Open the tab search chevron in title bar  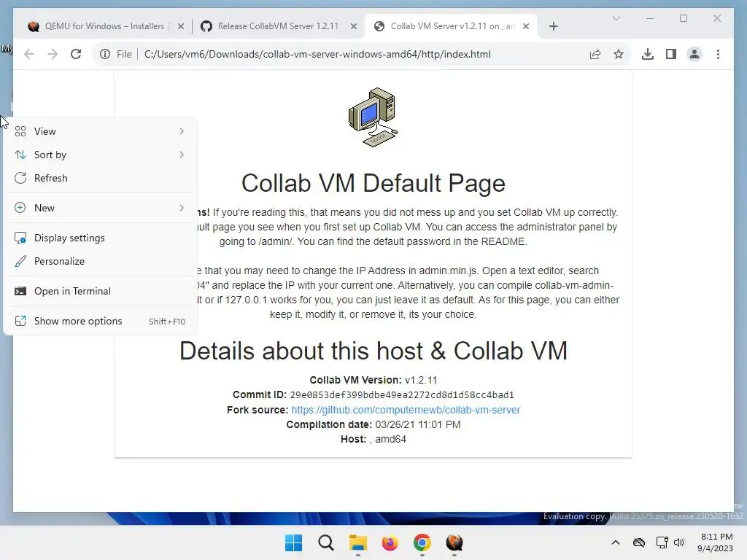[616, 18]
